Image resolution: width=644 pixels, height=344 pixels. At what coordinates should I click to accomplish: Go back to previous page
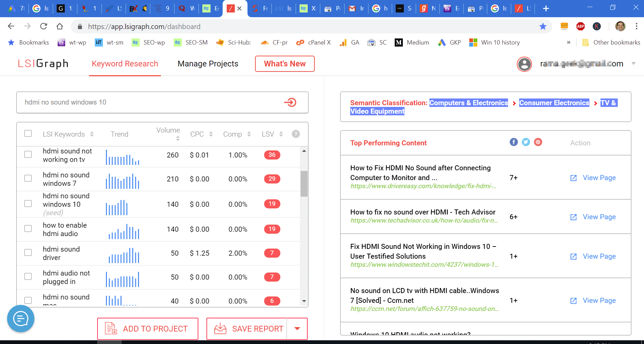11,26
